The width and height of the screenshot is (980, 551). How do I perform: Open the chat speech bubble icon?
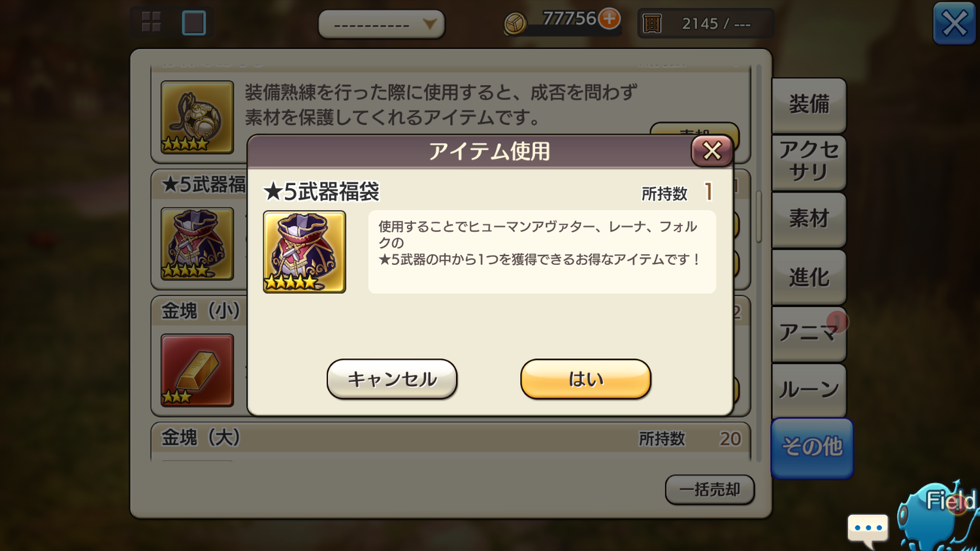[868, 529]
